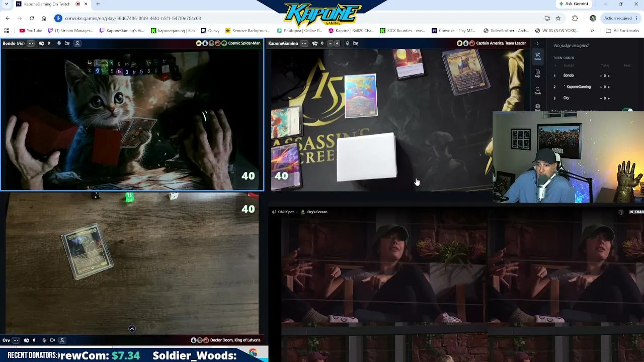This screenshot has width=644, height=362.
Task: Open KICK Bounties bookmark
Action: pyautogui.click(x=403, y=31)
